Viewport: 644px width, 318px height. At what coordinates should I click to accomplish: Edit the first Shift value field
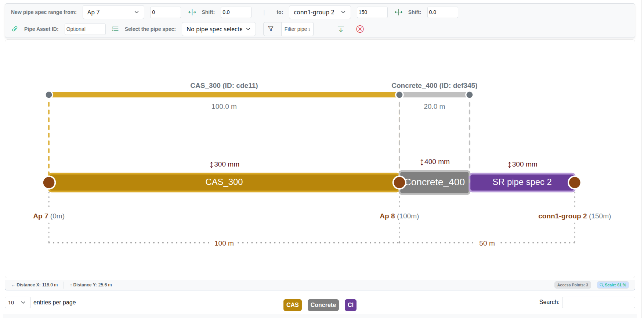tap(236, 12)
